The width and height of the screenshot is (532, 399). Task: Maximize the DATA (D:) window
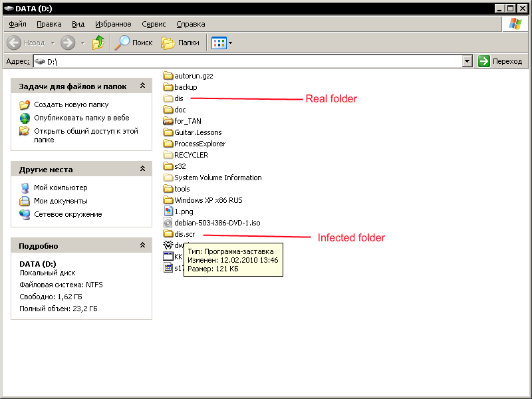510,8
